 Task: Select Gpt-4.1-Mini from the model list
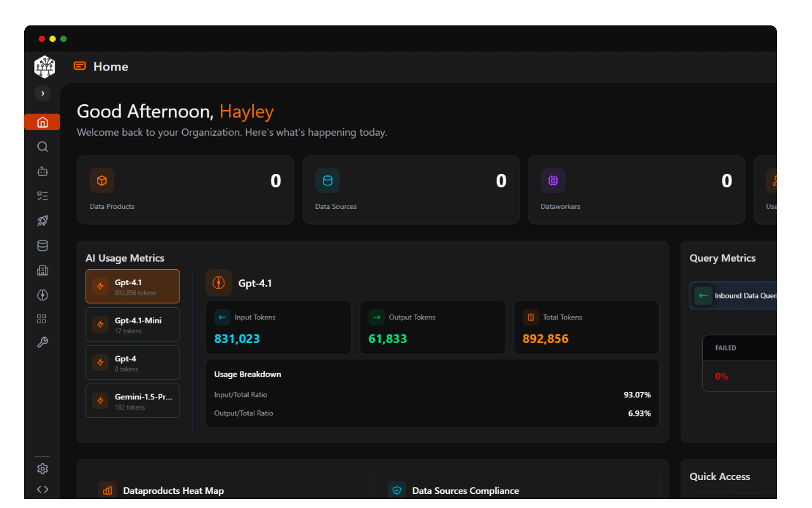(x=133, y=324)
